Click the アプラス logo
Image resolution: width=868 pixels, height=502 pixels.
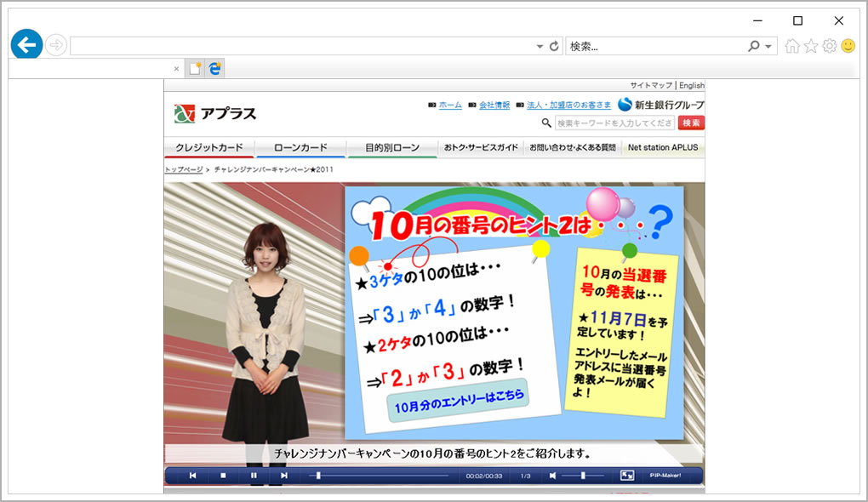215,113
